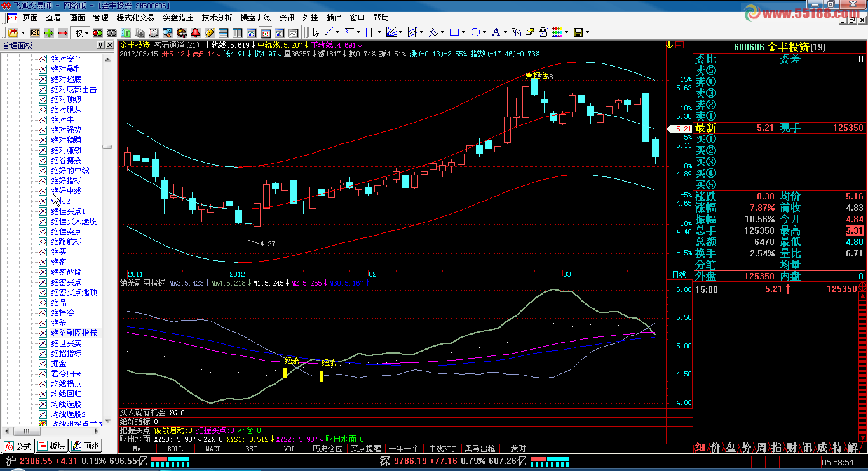Expand the rectangle shape tool dropdown arrow
Viewport: 868px width, 471px height.
point(465,32)
